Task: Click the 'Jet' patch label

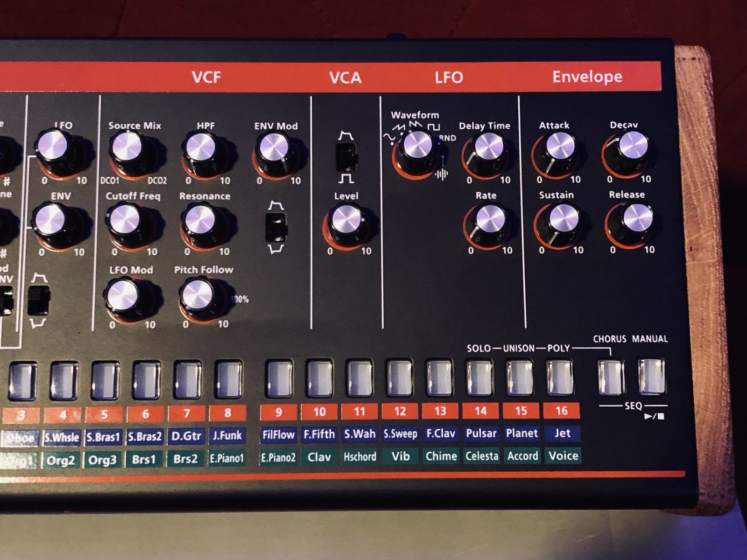Action: (562, 434)
